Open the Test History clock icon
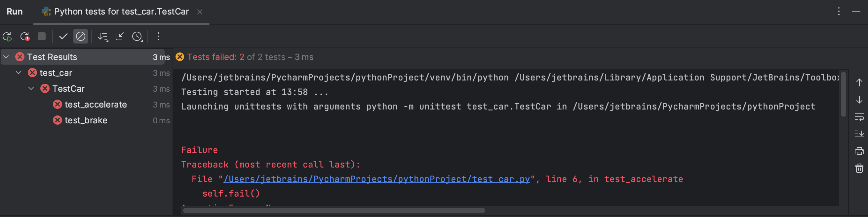Viewport: 868px width, 217px height. tap(137, 36)
